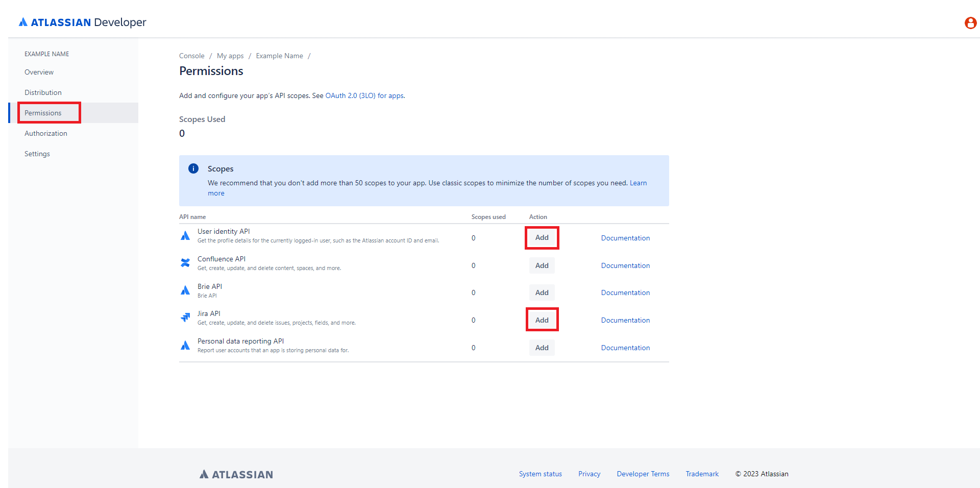
Task: Click the Jira API icon
Action: (185, 318)
